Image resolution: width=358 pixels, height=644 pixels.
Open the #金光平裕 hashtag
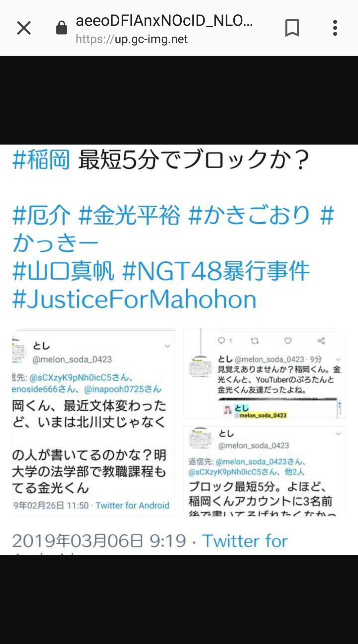(130, 215)
